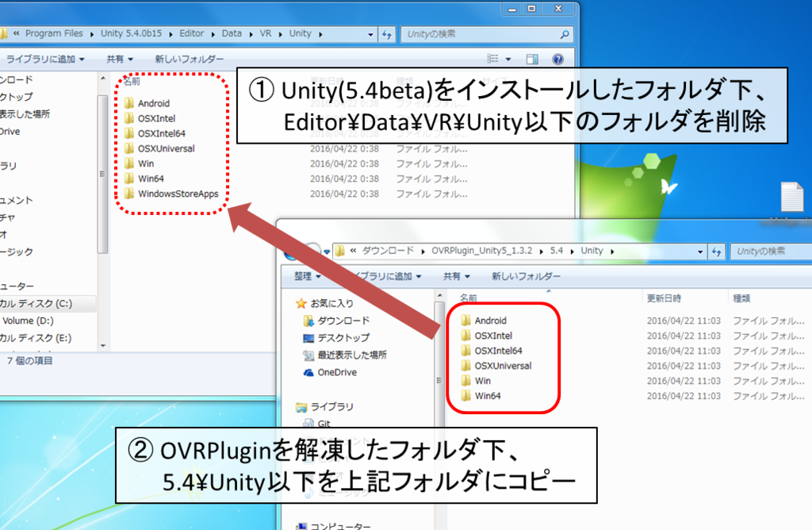Select OSXIntel folder in OVRPlugin window

(x=486, y=335)
